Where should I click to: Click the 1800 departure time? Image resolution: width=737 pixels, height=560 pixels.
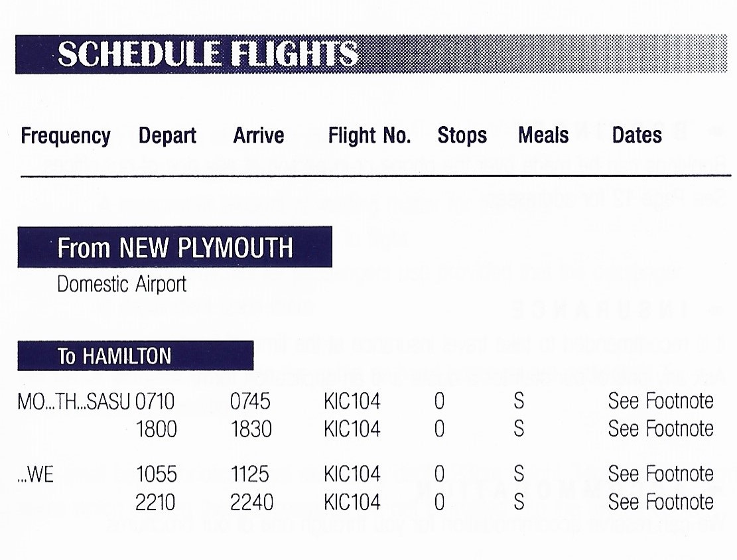pyautogui.click(x=156, y=429)
